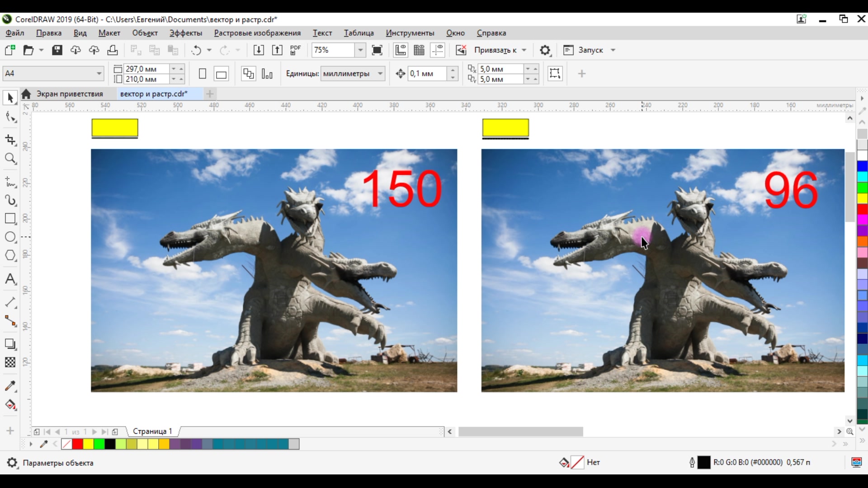The height and width of the screenshot is (488, 868).
Task: Select the Ellipse tool
Action: (10, 237)
